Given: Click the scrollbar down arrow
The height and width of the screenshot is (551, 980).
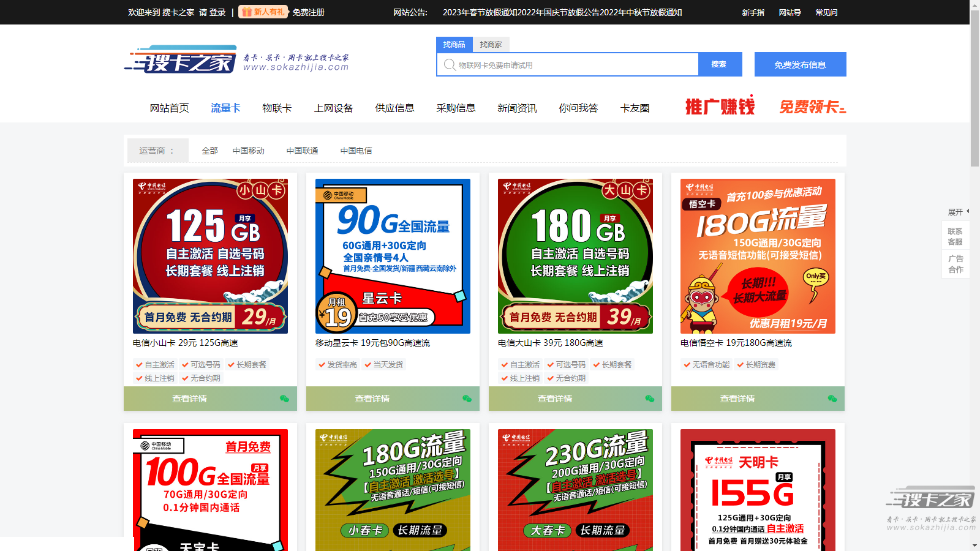Looking at the screenshot, I should [x=975, y=545].
